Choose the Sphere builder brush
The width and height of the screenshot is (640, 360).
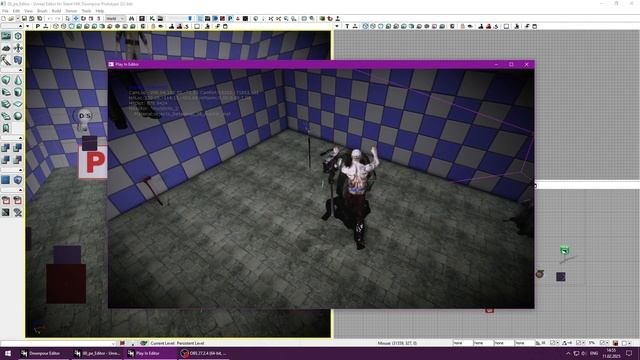(x=18, y=116)
